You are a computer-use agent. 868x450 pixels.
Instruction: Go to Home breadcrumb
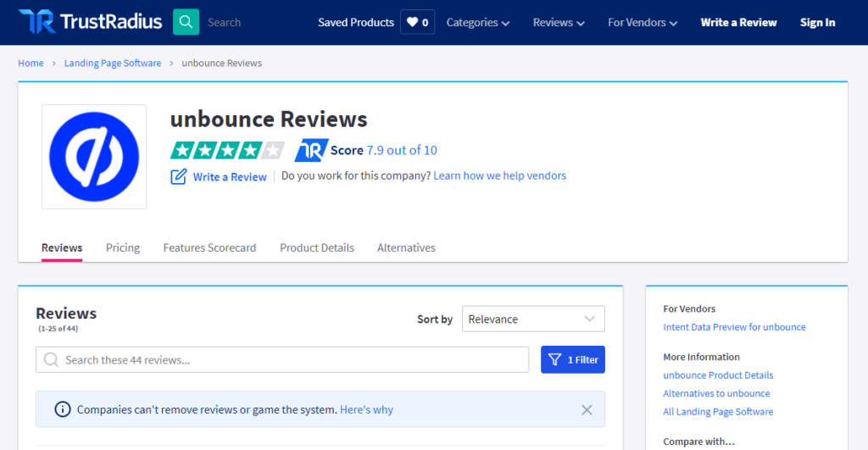[x=31, y=63]
